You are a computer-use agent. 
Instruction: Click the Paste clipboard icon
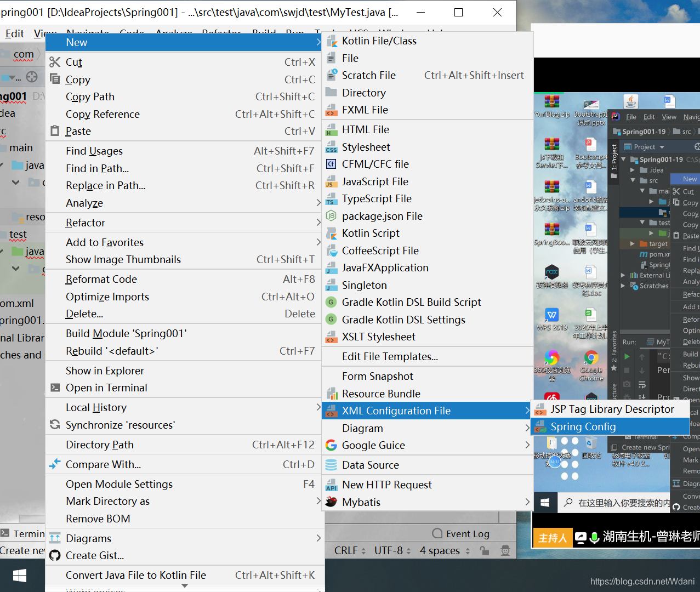(55, 131)
